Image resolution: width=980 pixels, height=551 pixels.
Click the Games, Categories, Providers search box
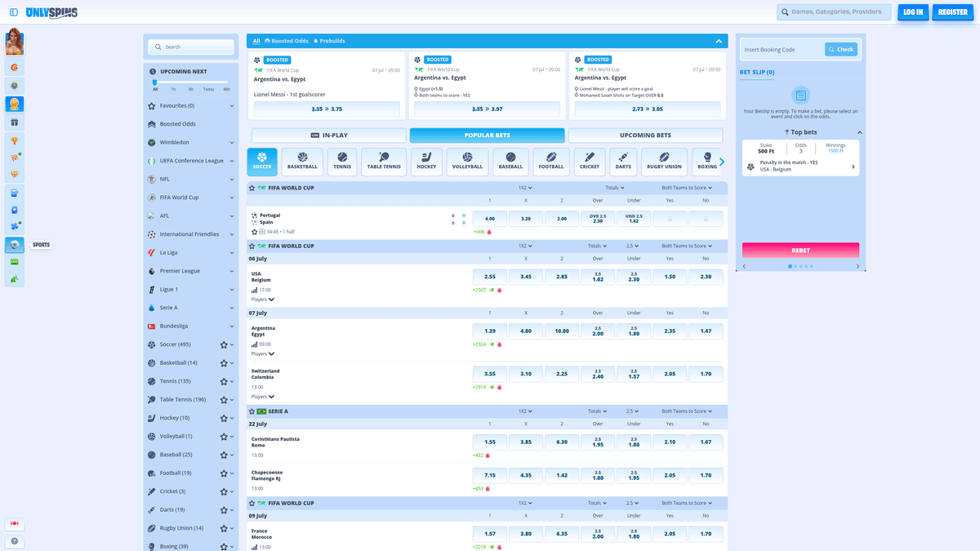(834, 12)
